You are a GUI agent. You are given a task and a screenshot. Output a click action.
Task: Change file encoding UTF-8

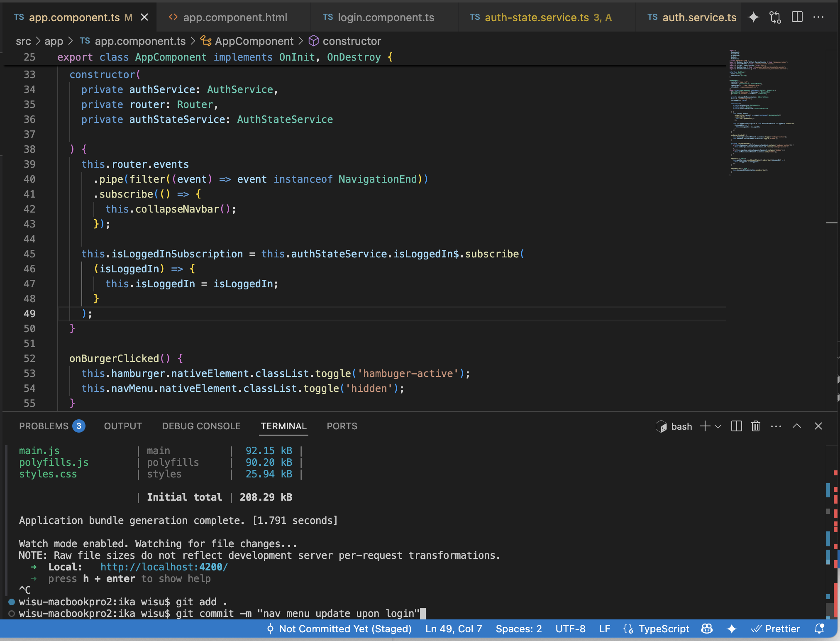[x=570, y=629]
